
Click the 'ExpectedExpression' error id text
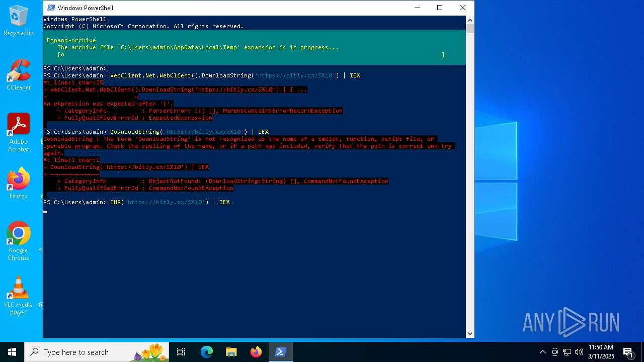[x=180, y=118]
